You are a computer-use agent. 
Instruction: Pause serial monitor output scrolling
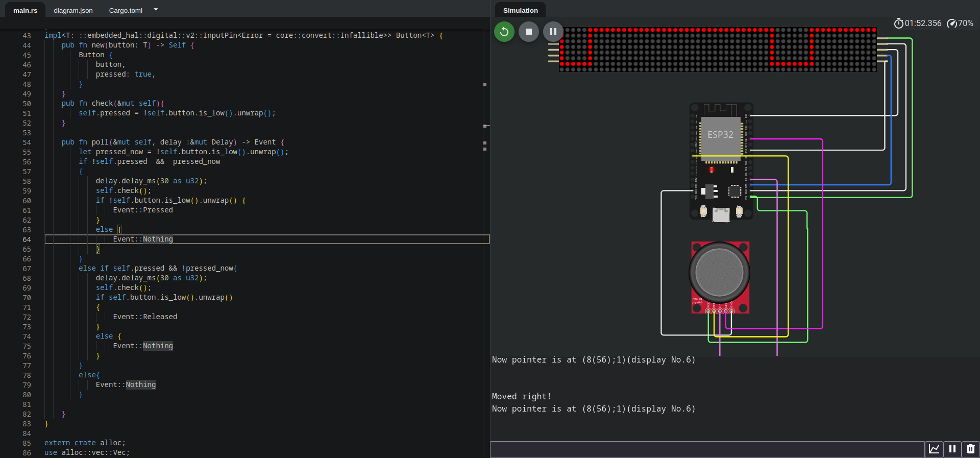click(952, 449)
